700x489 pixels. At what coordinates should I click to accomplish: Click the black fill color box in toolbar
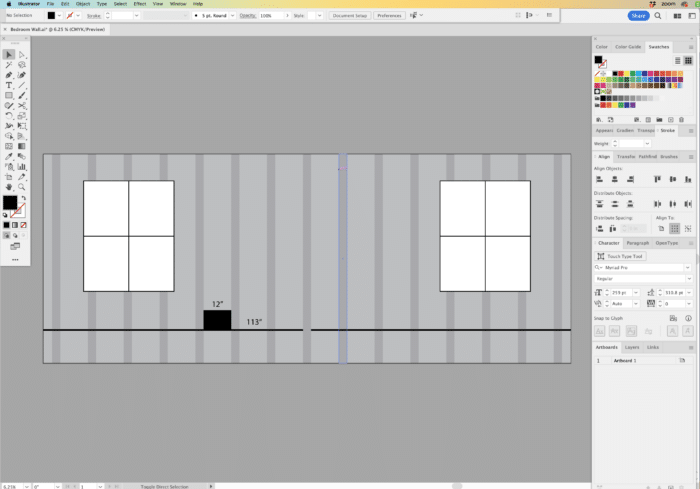pos(9,203)
